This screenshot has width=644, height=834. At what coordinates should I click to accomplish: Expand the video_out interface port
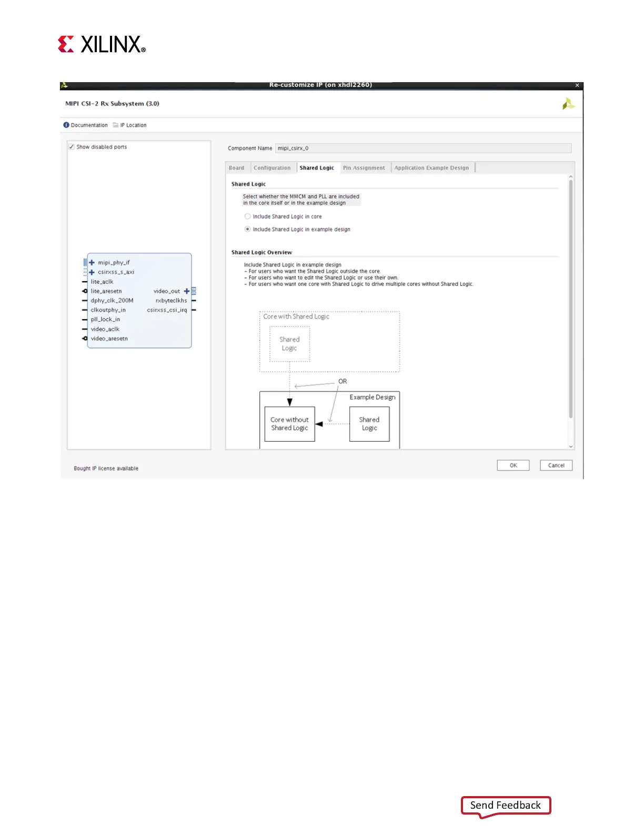[187, 291]
